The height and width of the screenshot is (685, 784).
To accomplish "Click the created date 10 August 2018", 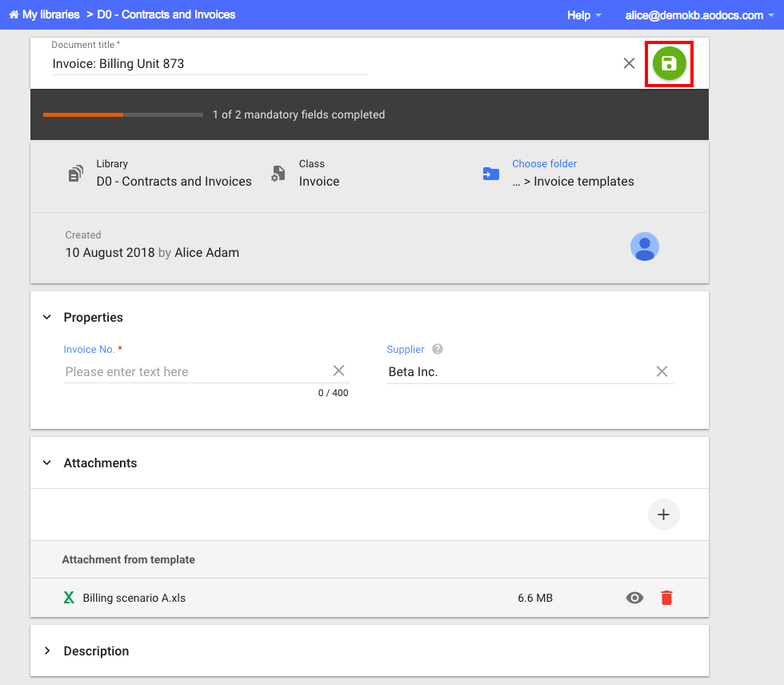I will [x=110, y=253].
